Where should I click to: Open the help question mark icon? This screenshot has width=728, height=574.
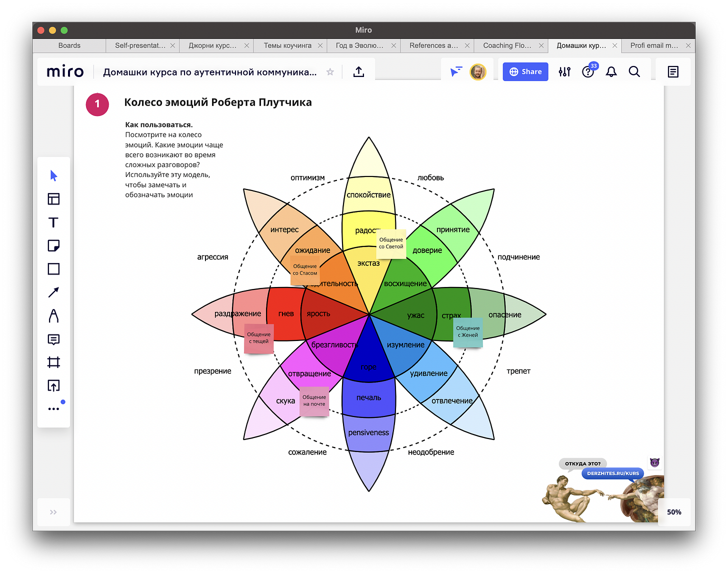588,72
